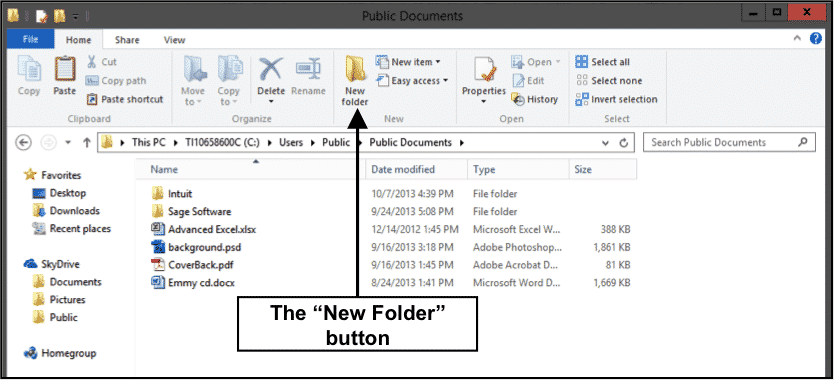Select the Intuit folder
834x380 pixels.
(x=172, y=194)
